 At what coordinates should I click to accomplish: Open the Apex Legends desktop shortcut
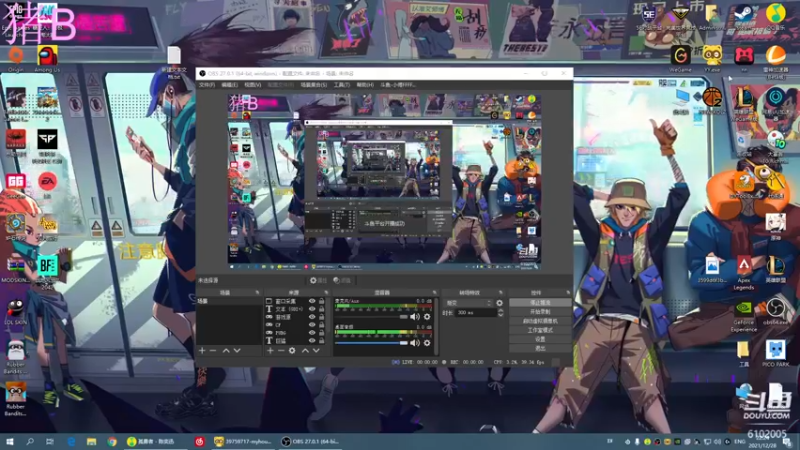(x=743, y=273)
